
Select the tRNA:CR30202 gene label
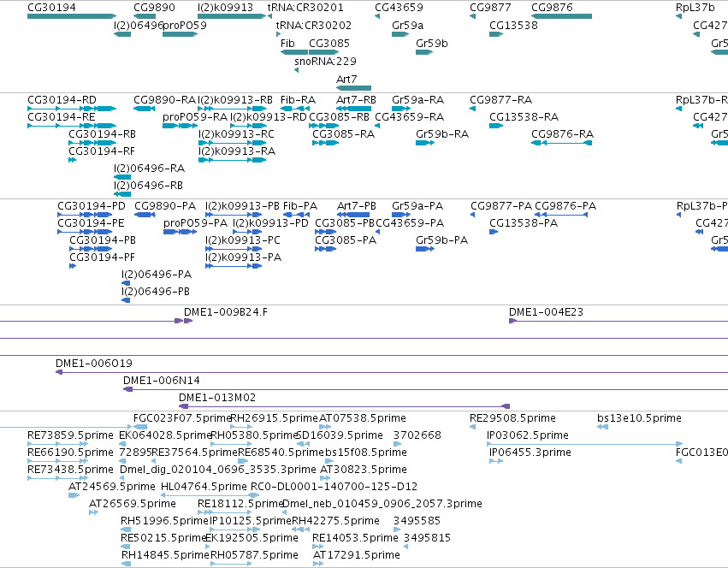[x=313, y=25]
